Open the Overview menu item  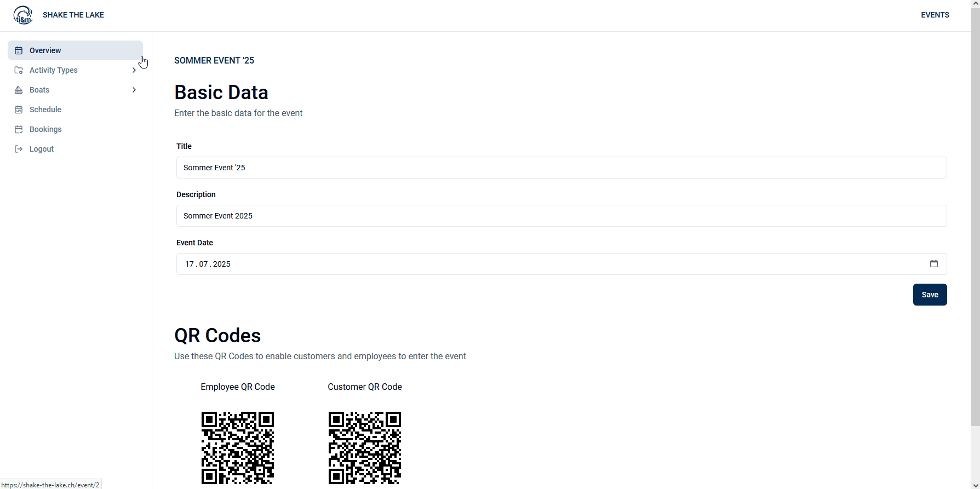click(76, 50)
